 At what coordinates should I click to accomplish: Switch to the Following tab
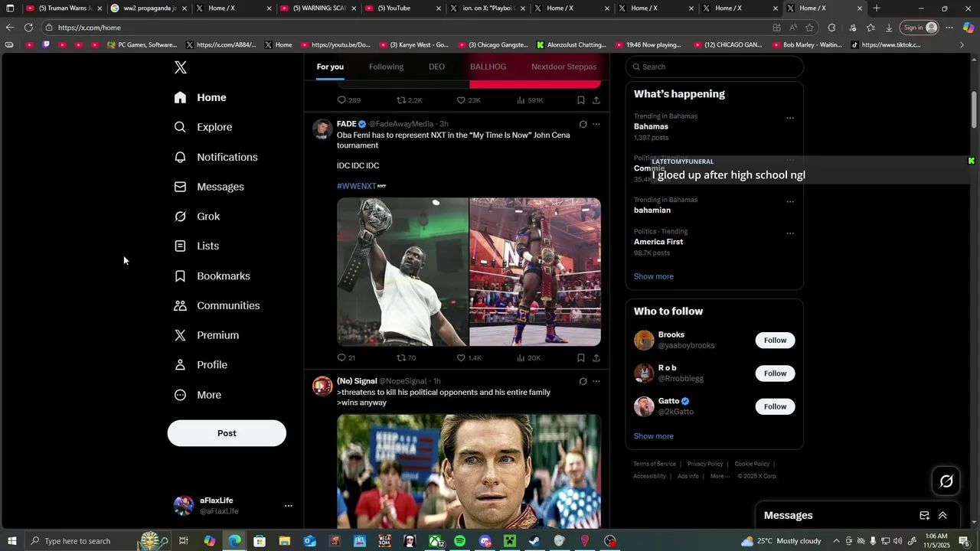[x=386, y=67]
